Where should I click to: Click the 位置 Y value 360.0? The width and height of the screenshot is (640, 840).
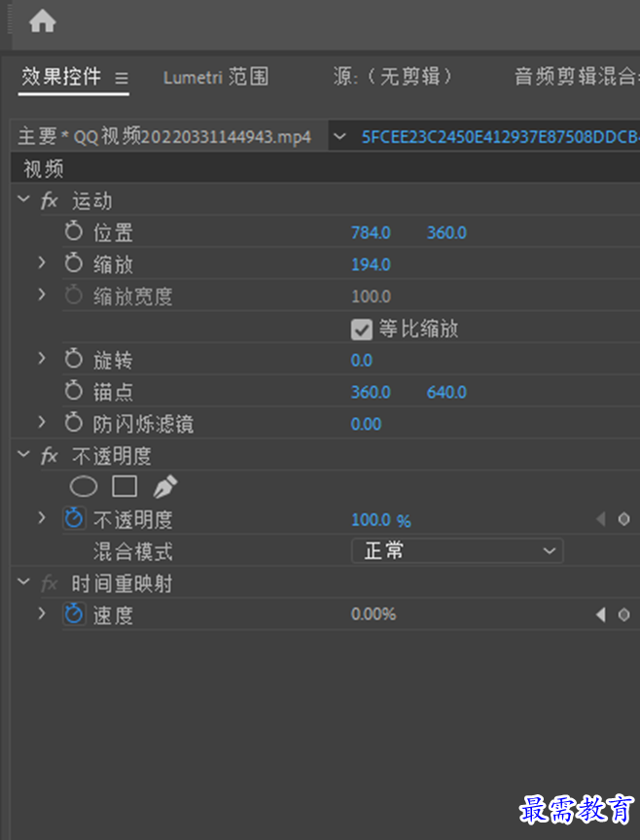pos(446,233)
